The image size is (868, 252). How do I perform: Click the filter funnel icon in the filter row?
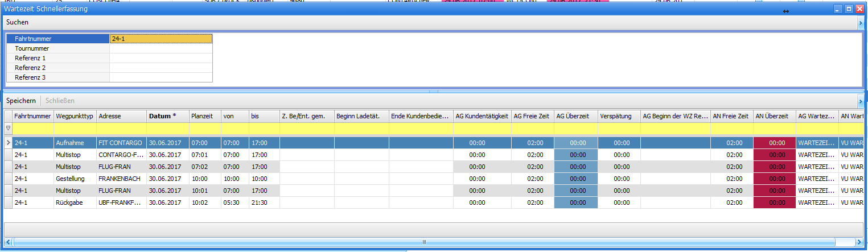8,129
